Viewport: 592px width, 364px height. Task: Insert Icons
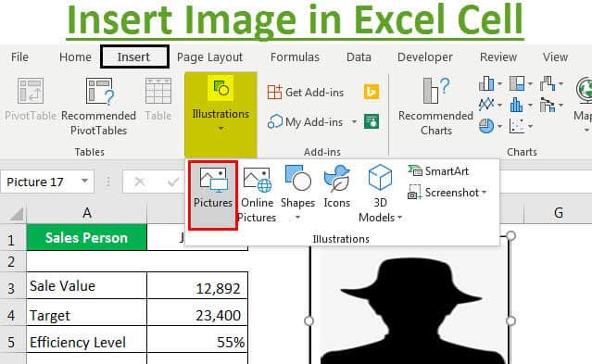(337, 187)
